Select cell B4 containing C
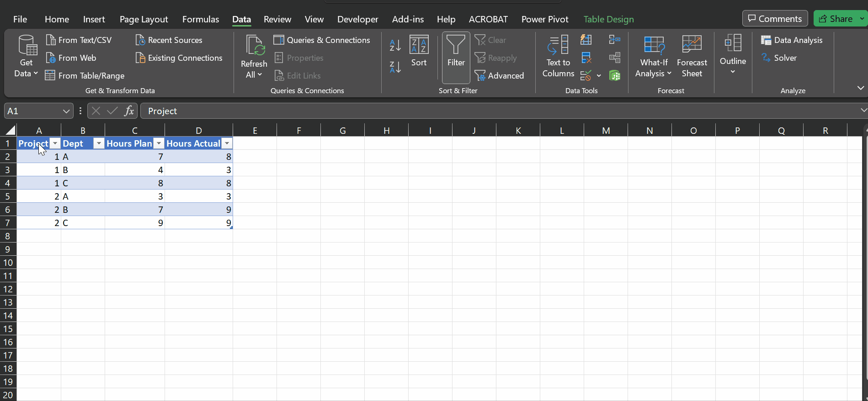The image size is (868, 401). point(83,183)
